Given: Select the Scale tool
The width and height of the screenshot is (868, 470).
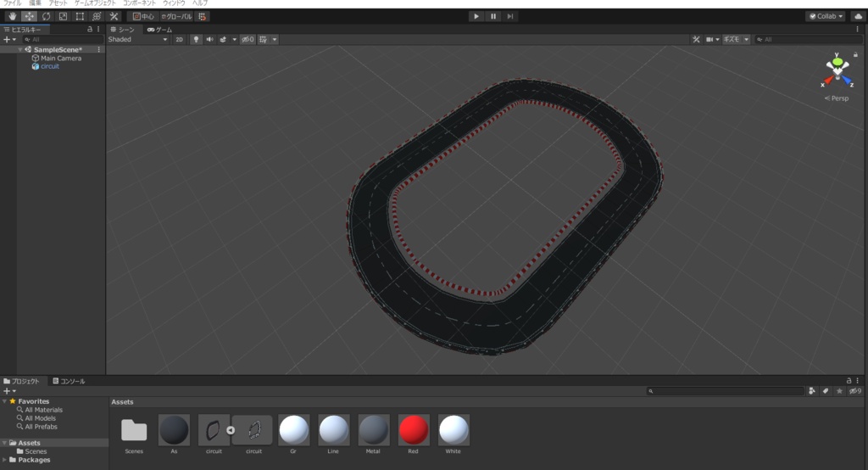Looking at the screenshot, I should pos(63,16).
